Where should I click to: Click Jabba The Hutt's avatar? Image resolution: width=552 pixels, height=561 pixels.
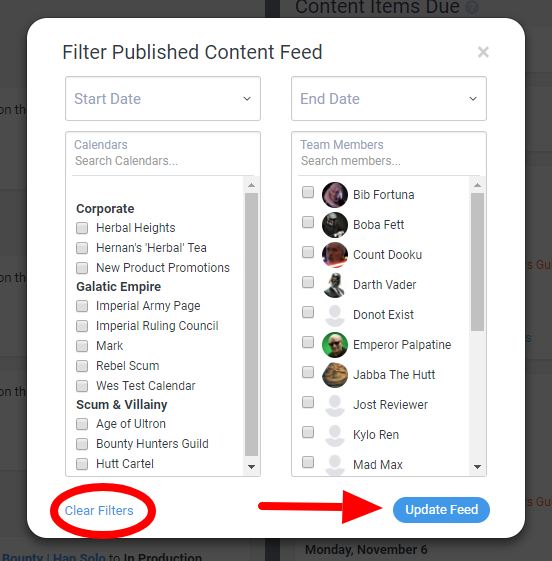pos(335,375)
